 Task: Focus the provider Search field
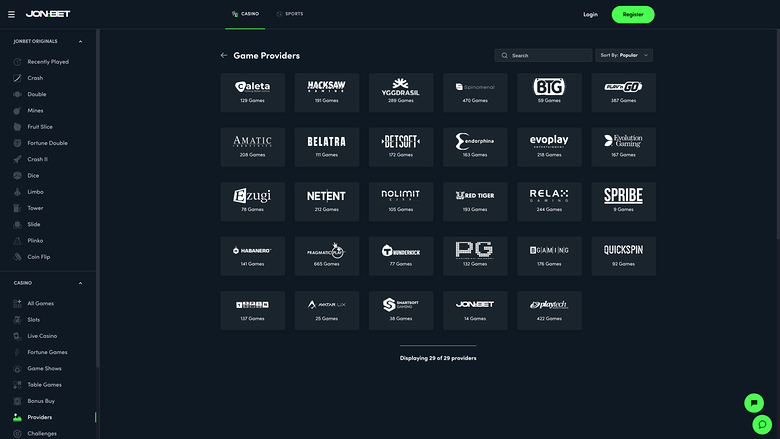point(543,55)
